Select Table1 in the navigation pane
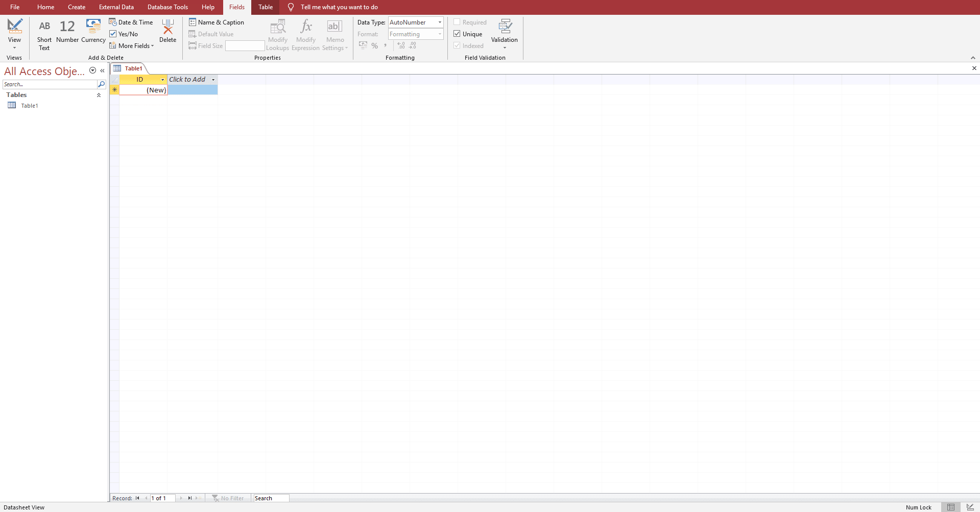 29,106
